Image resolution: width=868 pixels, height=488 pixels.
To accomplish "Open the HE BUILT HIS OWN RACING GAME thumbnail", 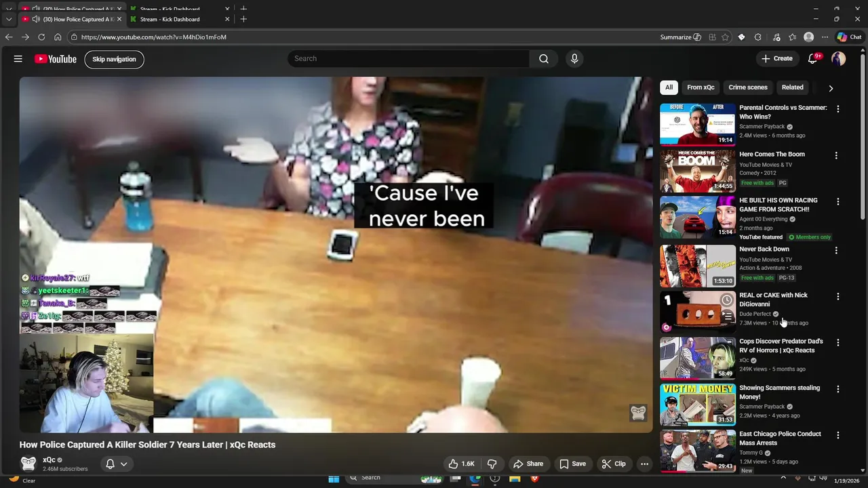I will click(x=697, y=217).
